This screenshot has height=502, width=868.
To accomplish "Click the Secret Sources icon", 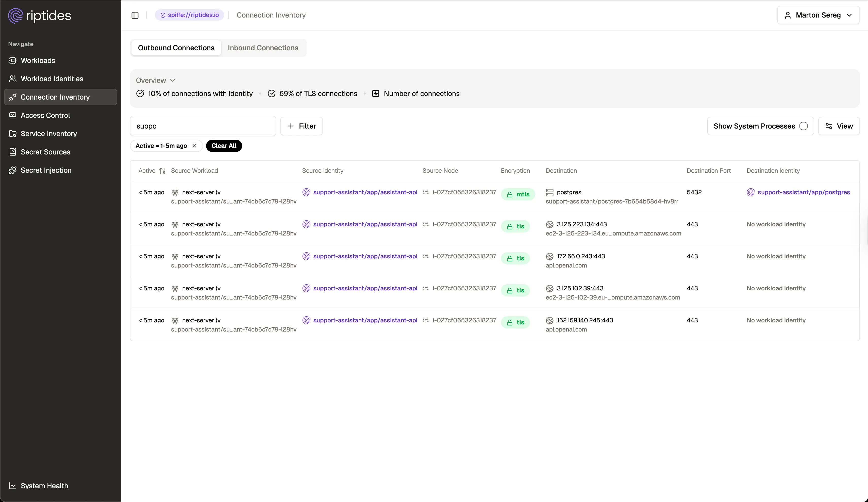I will point(13,152).
